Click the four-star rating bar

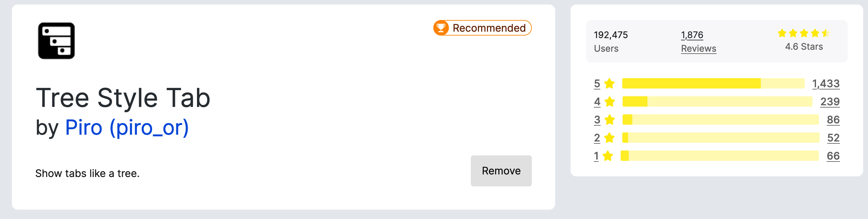(717, 101)
